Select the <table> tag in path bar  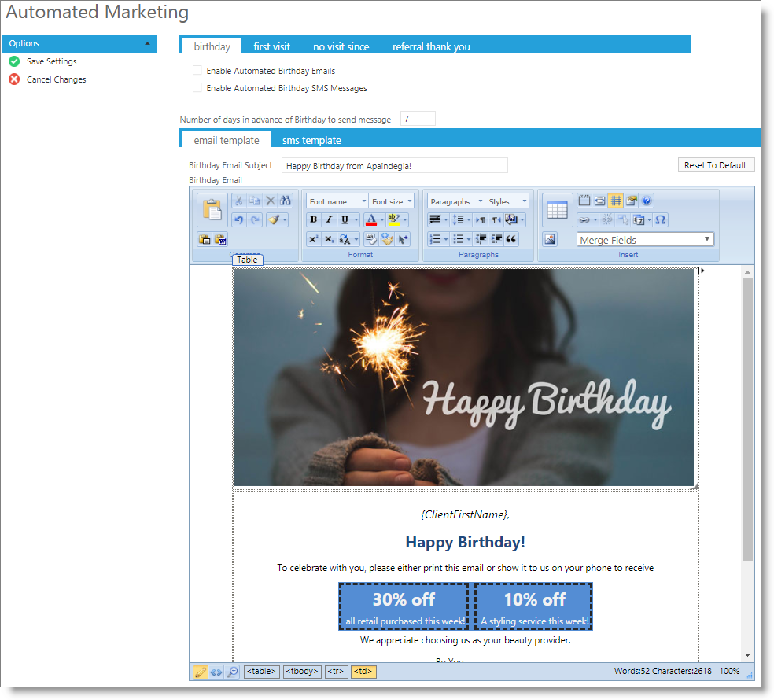tap(262, 672)
